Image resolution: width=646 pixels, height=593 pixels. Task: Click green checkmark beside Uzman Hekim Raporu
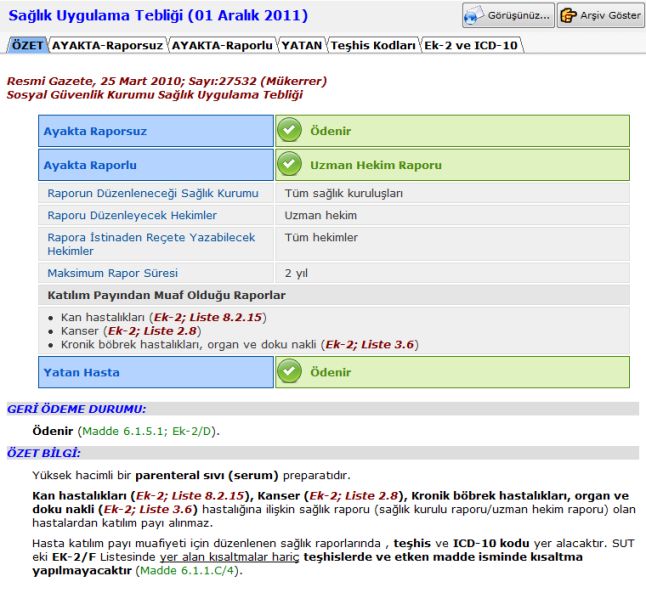tap(290, 165)
